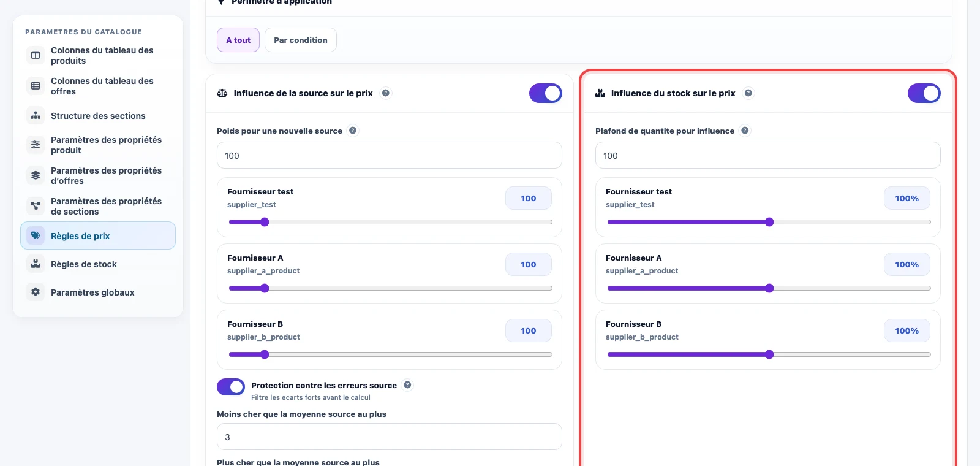
Task: Open help for Protection contre les erreurs
Action: 407,385
